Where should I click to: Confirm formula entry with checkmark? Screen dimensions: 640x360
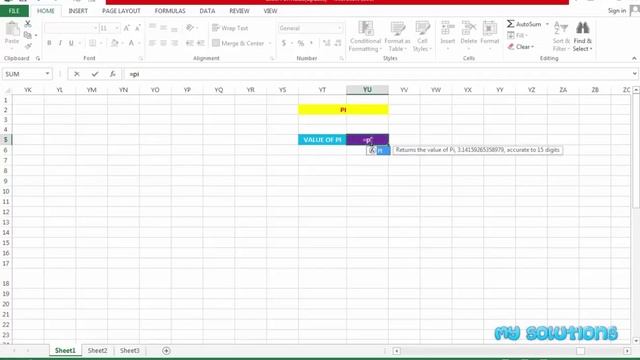pos(95,74)
